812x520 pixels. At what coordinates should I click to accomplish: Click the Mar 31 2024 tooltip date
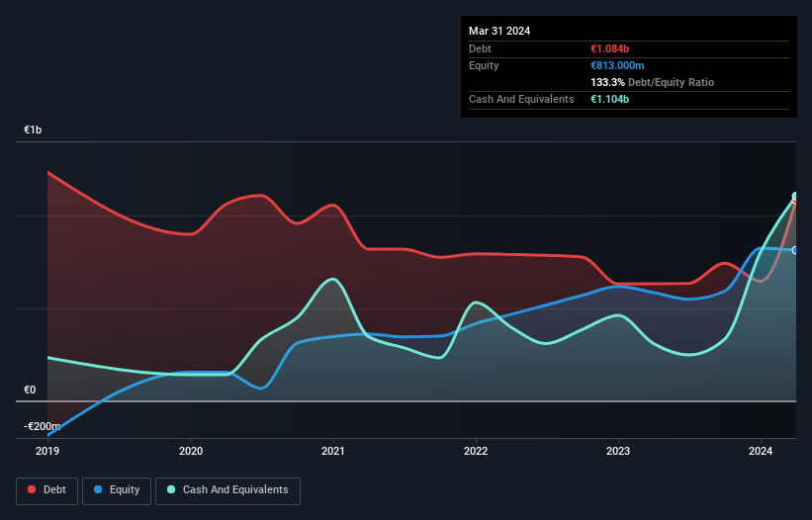[x=499, y=31]
